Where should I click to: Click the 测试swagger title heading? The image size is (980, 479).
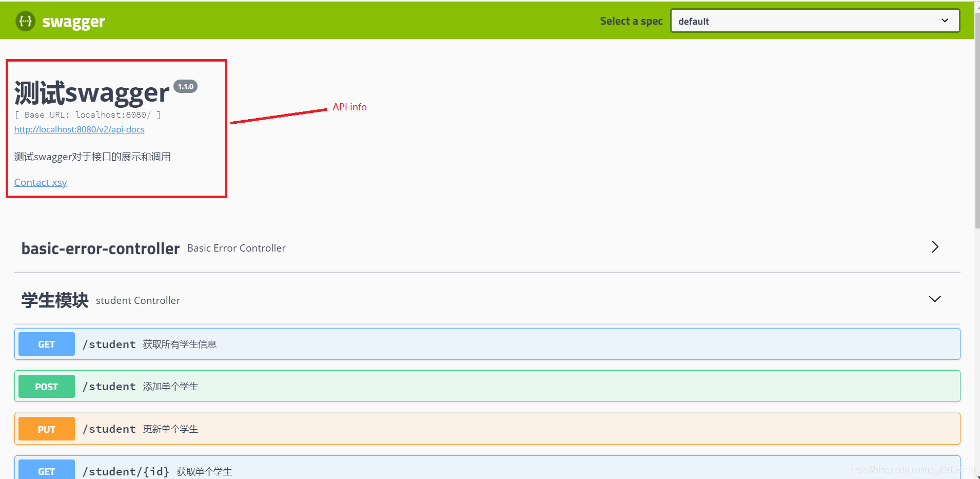click(92, 93)
